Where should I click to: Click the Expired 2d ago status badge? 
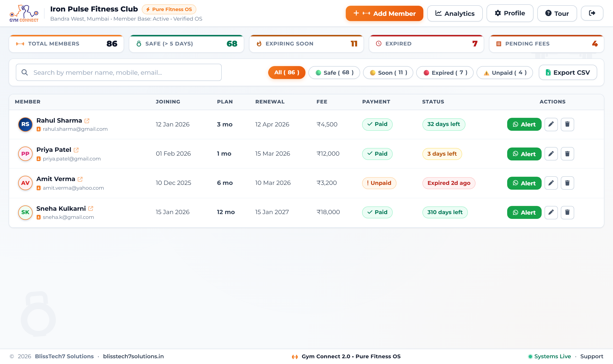[x=449, y=183]
